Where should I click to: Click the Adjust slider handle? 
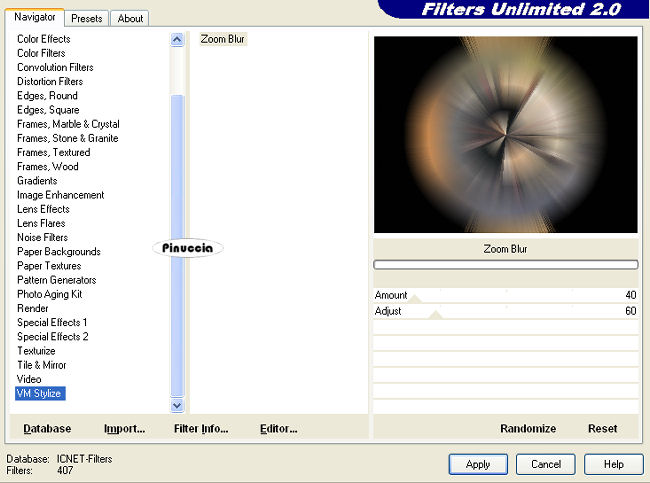(435, 315)
